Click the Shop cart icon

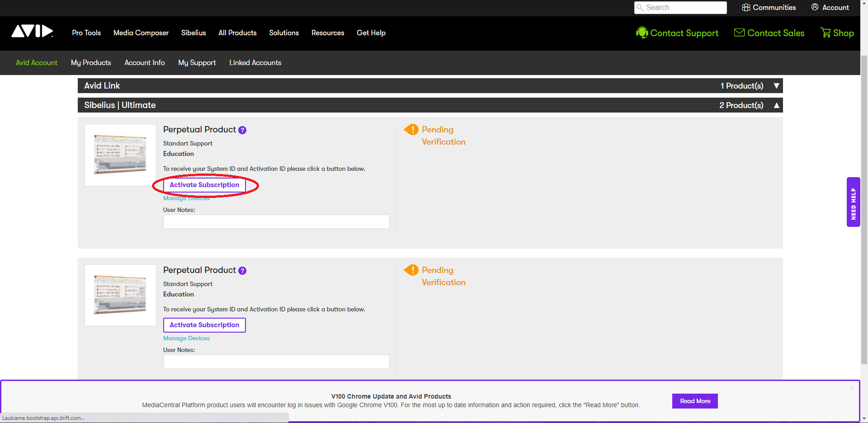pyautogui.click(x=826, y=33)
